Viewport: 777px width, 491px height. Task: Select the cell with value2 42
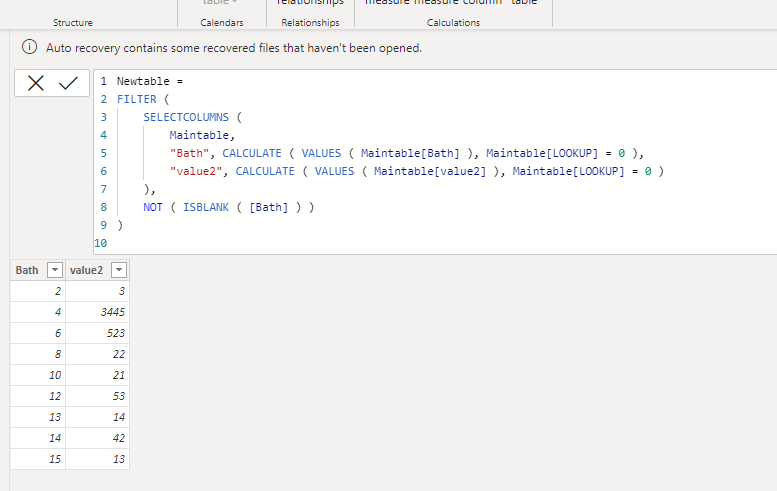point(98,438)
